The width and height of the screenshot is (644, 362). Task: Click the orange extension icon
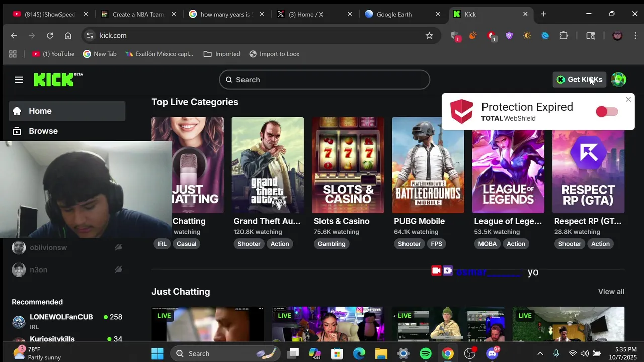click(473, 35)
